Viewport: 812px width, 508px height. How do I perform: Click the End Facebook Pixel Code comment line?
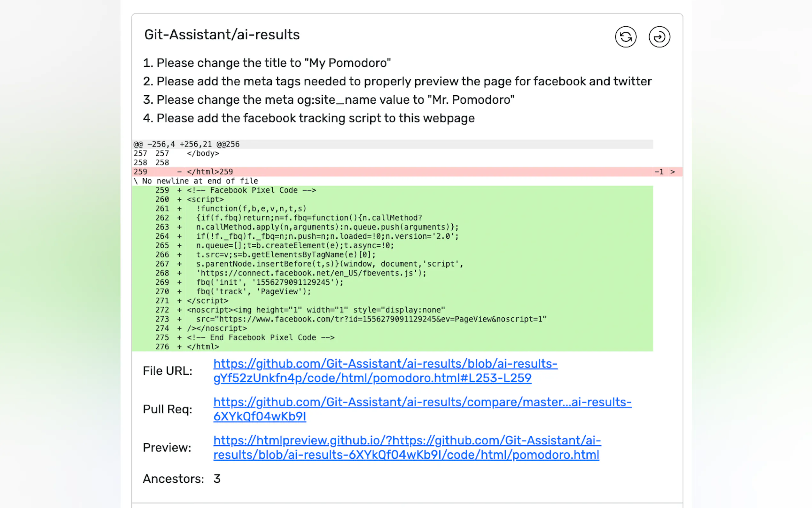coord(261,338)
